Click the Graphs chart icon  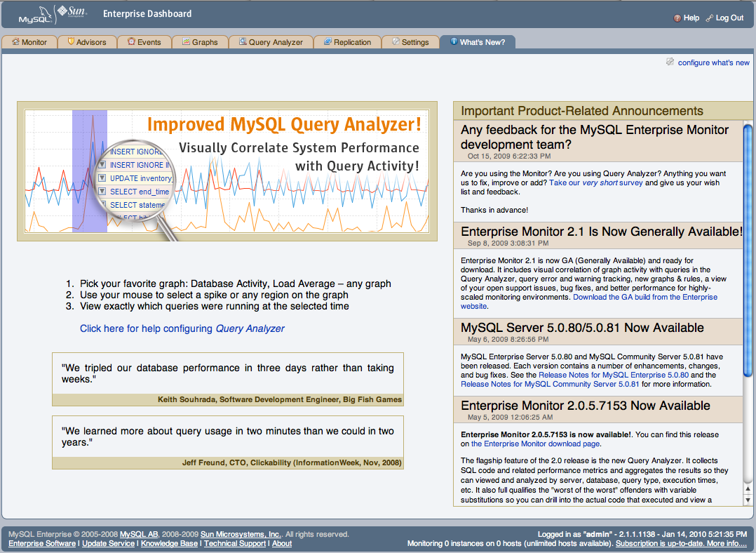[x=186, y=42]
